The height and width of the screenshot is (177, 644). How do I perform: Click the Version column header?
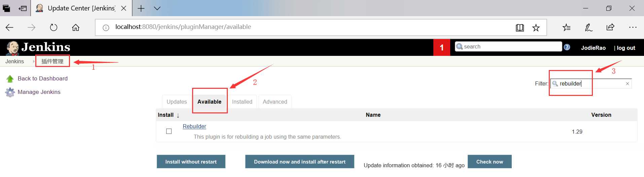(x=601, y=115)
